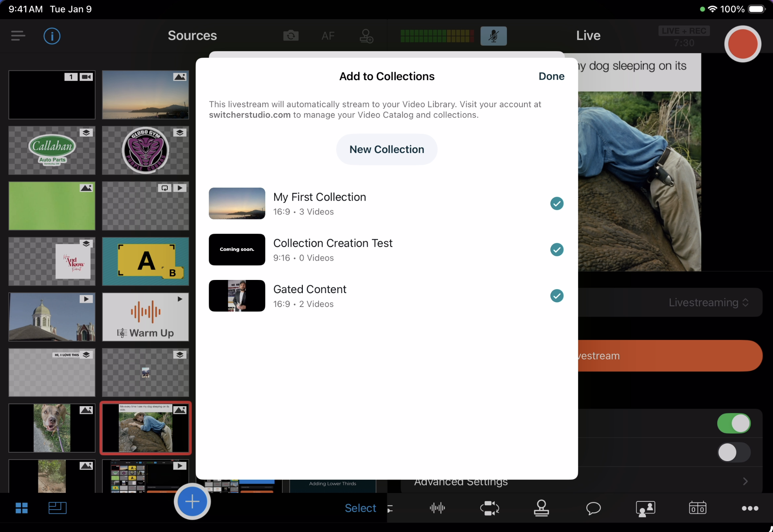The height and width of the screenshot is (532, 773).
Task: Toggle the muted microphone button
Action: (x=493, y=36)
